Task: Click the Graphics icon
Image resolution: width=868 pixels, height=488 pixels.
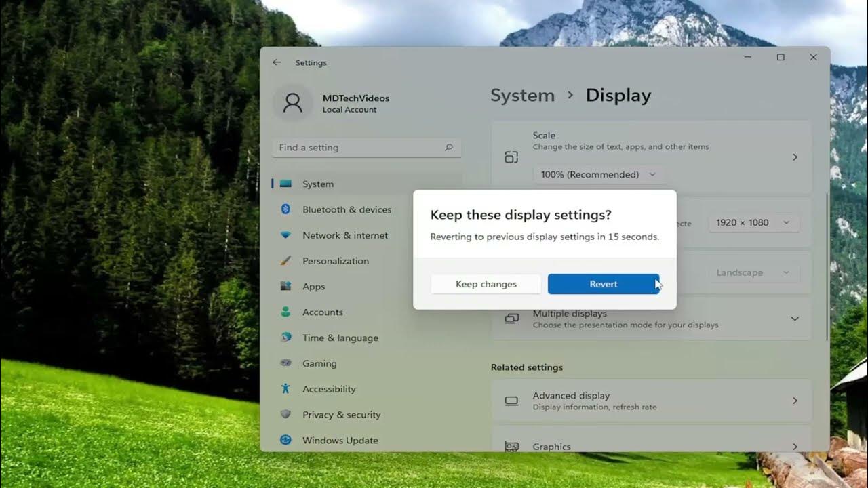Action: click(511, 447)
